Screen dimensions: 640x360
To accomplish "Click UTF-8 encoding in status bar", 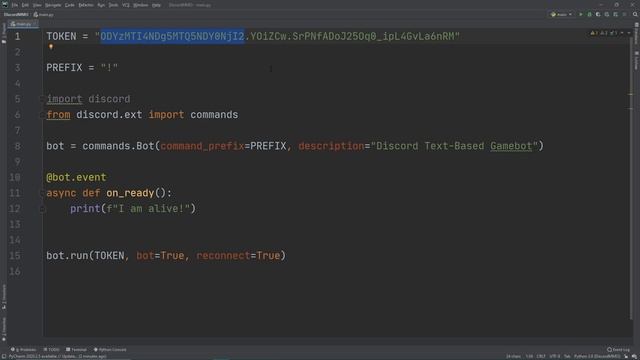I will (555, 356).
